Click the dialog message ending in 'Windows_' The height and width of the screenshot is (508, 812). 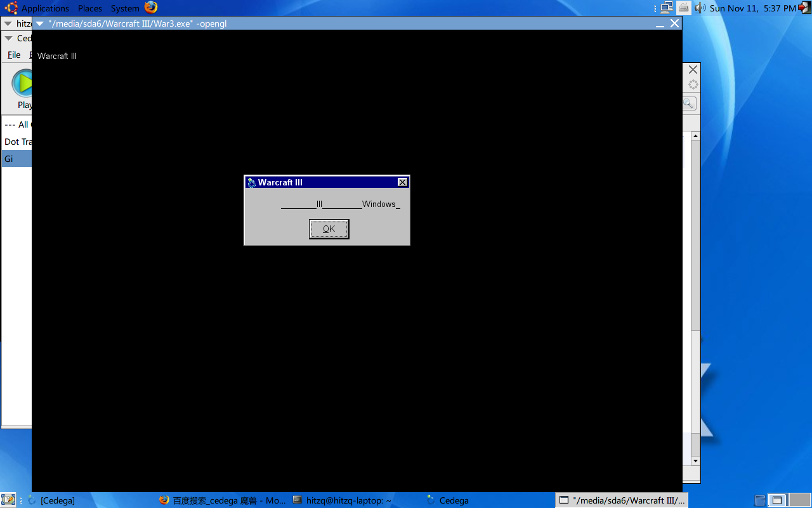(341, 204)
